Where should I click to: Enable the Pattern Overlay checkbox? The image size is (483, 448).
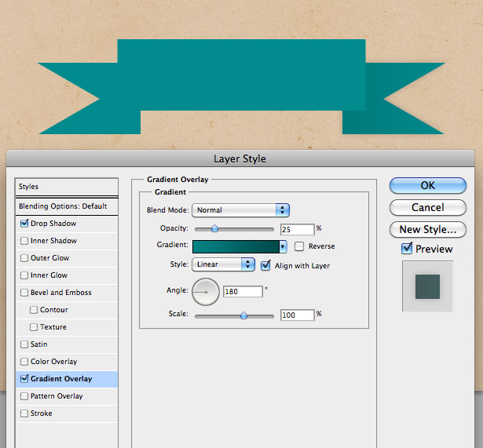point(24,396)
